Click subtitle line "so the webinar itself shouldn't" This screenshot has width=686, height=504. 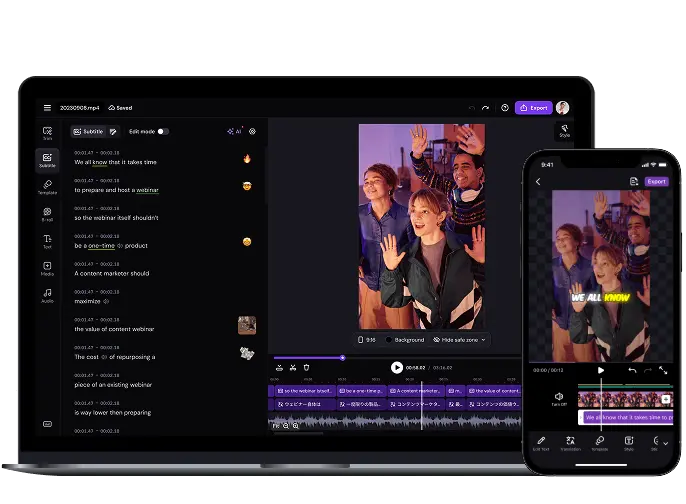[116, 217]
